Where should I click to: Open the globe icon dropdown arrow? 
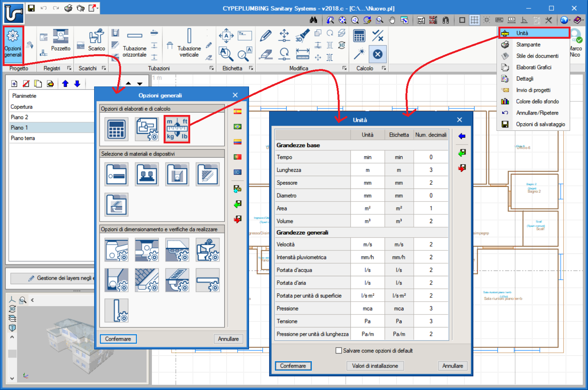(570, 20)
